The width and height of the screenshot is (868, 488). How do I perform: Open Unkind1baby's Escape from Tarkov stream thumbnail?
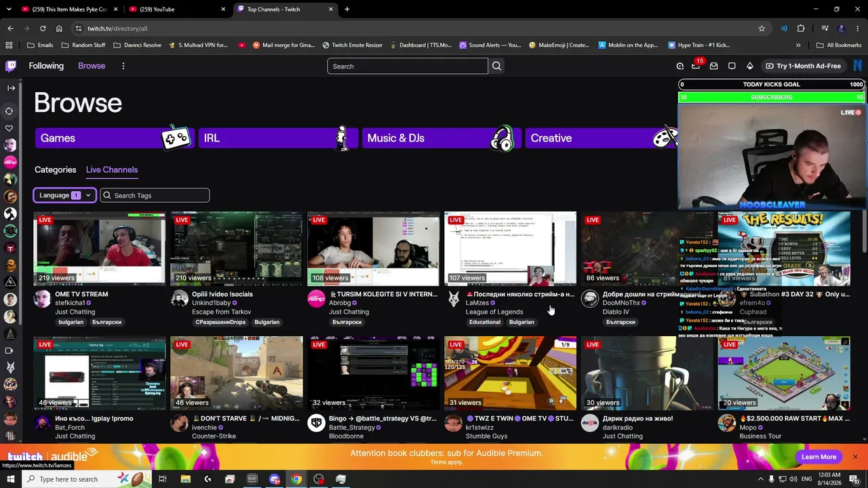237,249
